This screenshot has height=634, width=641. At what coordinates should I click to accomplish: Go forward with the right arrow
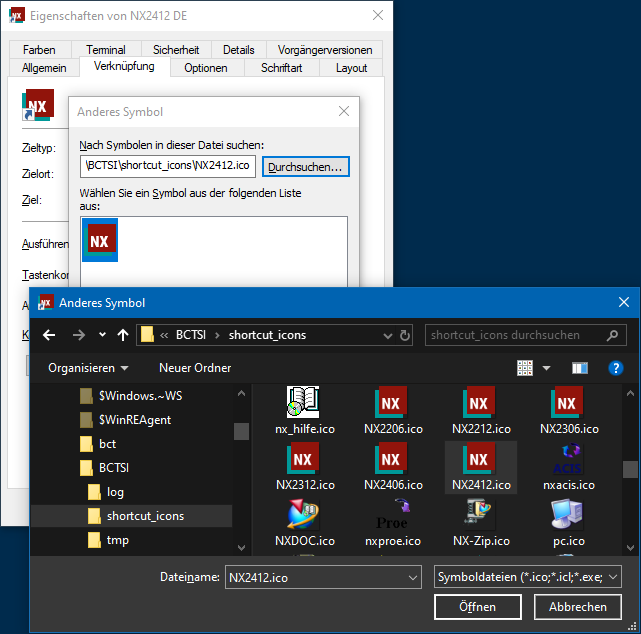click(x=78, y=335)
